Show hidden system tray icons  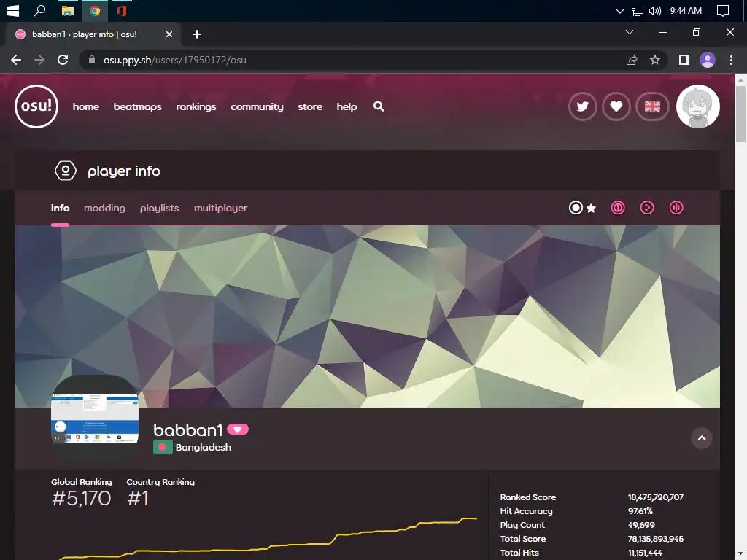620,11
